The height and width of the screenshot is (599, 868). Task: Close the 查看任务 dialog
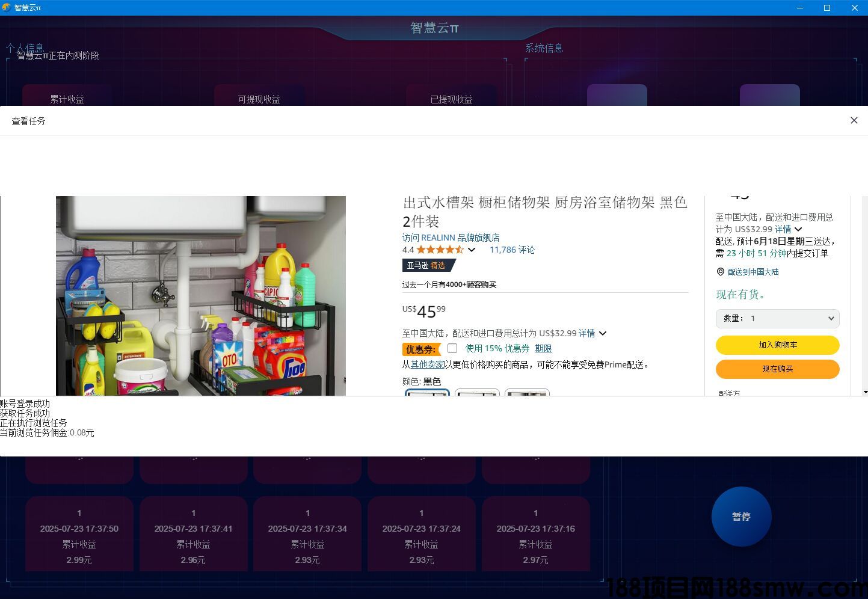[854, 120]
